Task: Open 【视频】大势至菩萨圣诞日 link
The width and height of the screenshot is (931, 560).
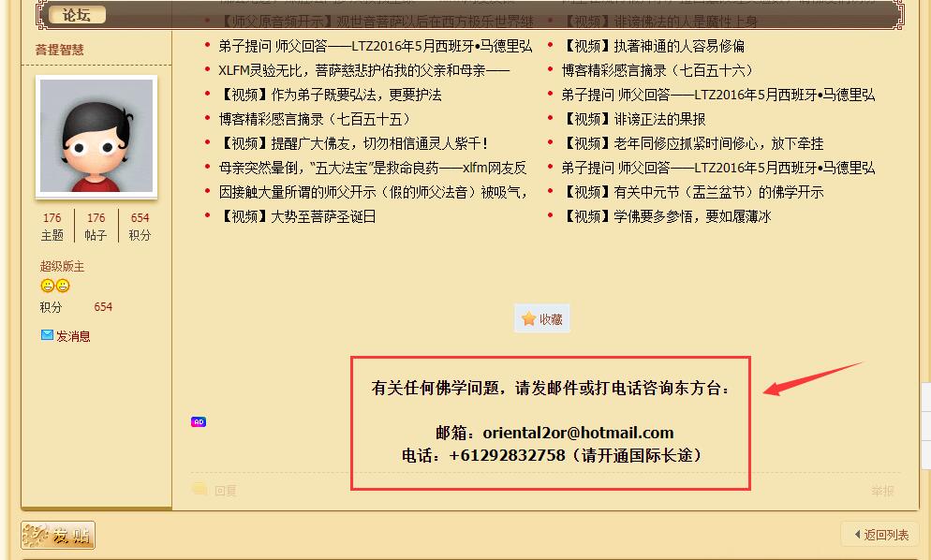Action: click(x=298, y=216)
